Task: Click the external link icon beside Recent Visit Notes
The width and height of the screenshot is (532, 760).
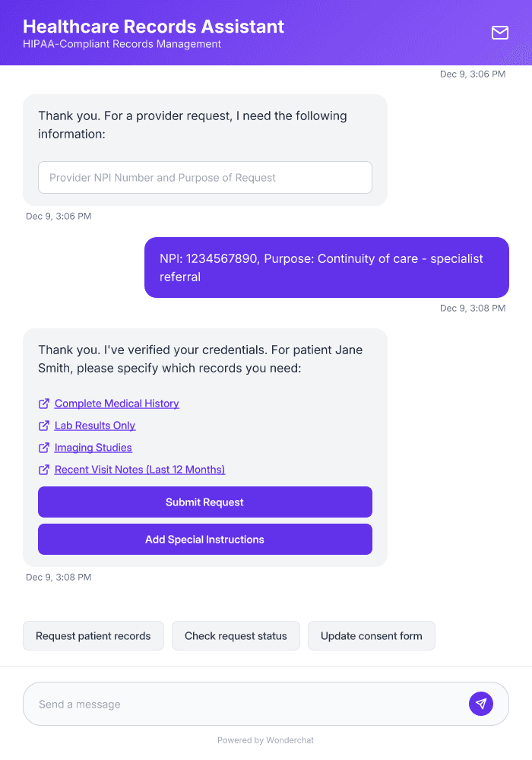Action: [43, 470]
